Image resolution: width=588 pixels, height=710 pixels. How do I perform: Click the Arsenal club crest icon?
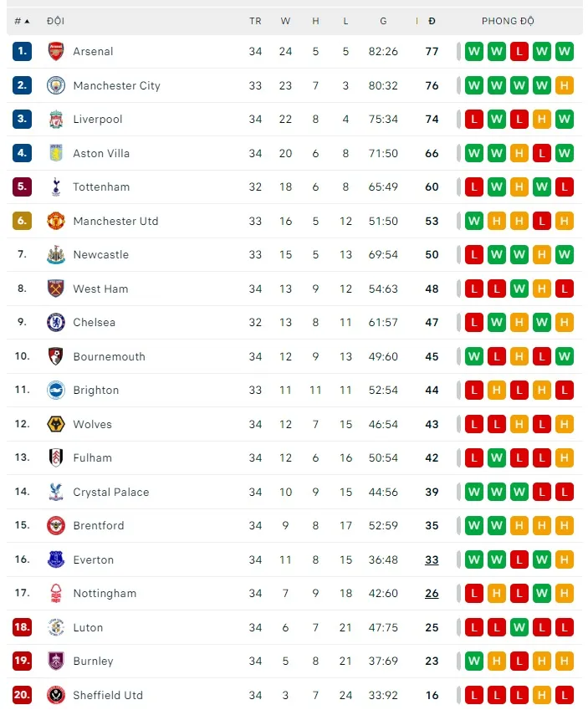(x=56, y=51)
